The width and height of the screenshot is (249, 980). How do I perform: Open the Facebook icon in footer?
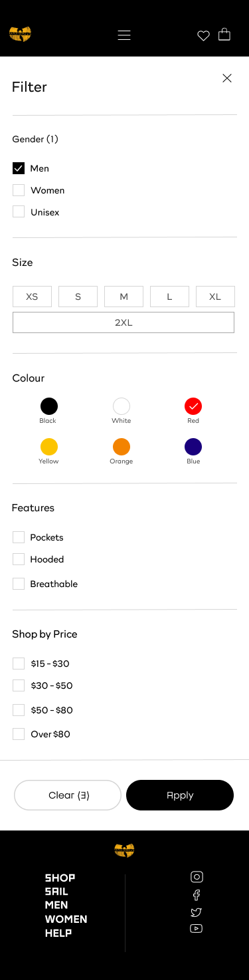click(197, 895)
